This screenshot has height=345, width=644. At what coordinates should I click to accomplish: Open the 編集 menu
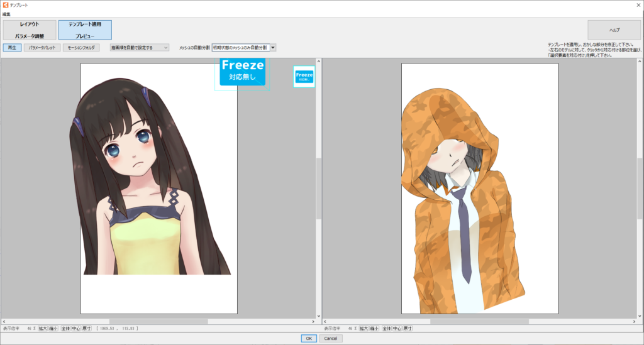click(x=6, y=14)
